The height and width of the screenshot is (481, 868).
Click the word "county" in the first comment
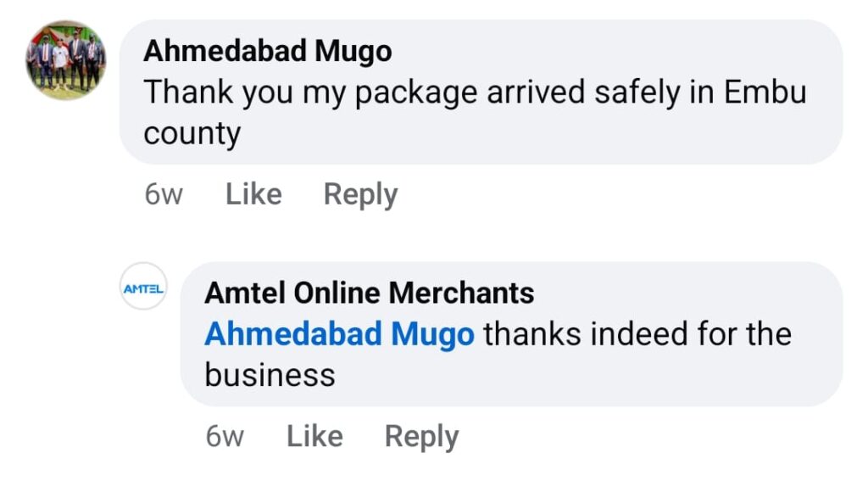coord(192,133)
